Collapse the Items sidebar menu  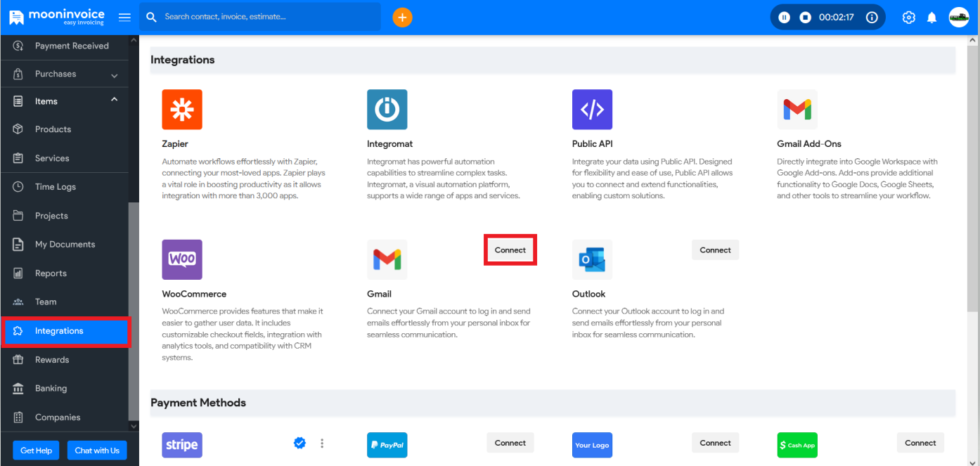pos(64,101)
